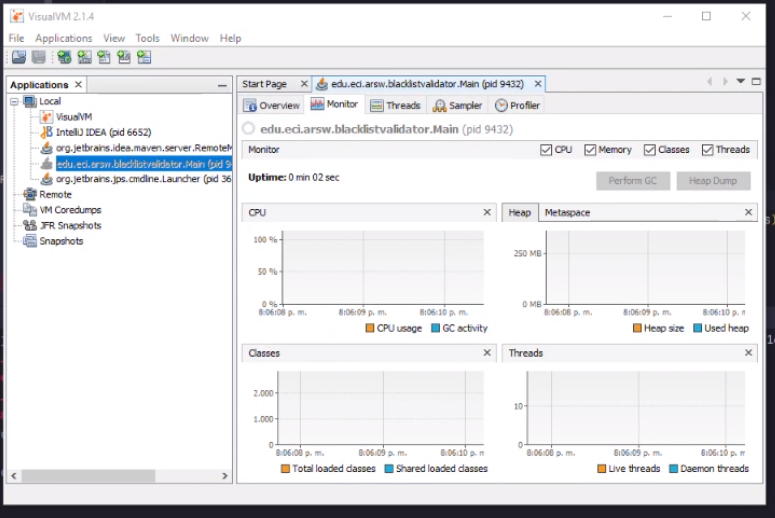Open the View menu
This screenshot has width=775, height=518.
pyautogui.click(x=114, y=38)
